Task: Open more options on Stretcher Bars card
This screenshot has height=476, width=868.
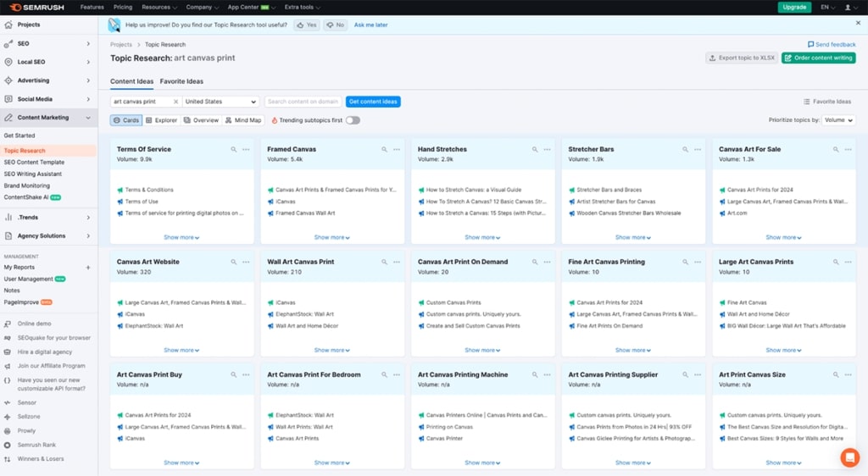Action: (698, 149)
